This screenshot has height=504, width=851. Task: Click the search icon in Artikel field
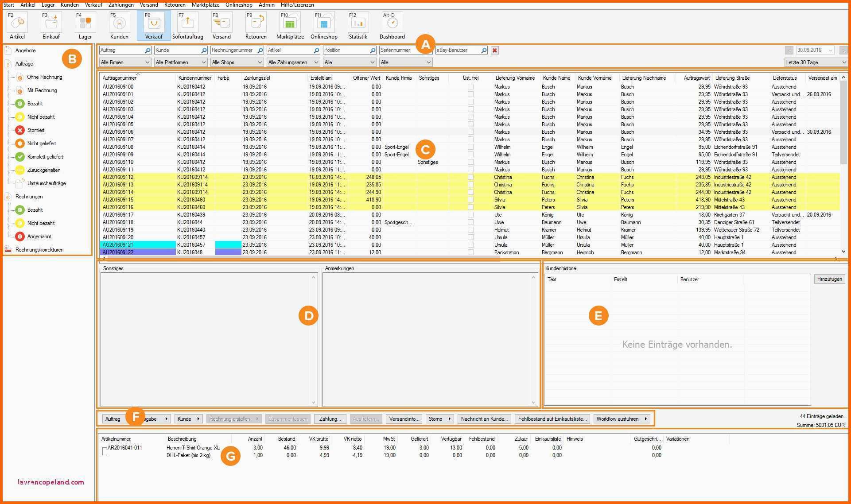(x=316, y=50)
